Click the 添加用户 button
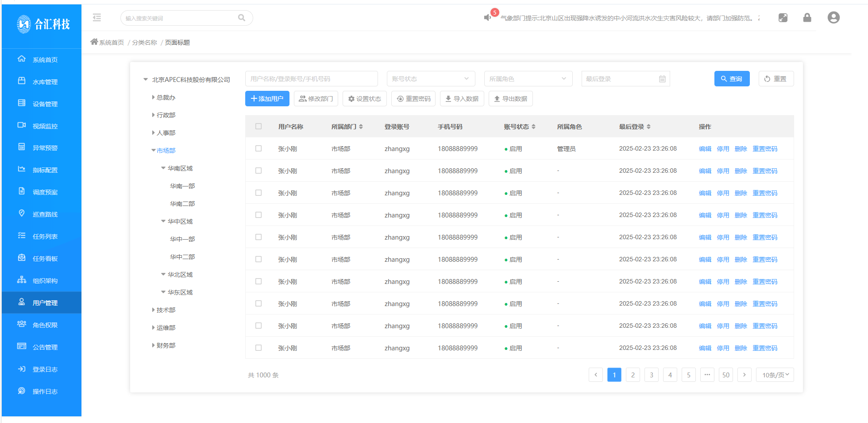Image resolution: width=868 pixels, height=423 pixels. (267, 99)
